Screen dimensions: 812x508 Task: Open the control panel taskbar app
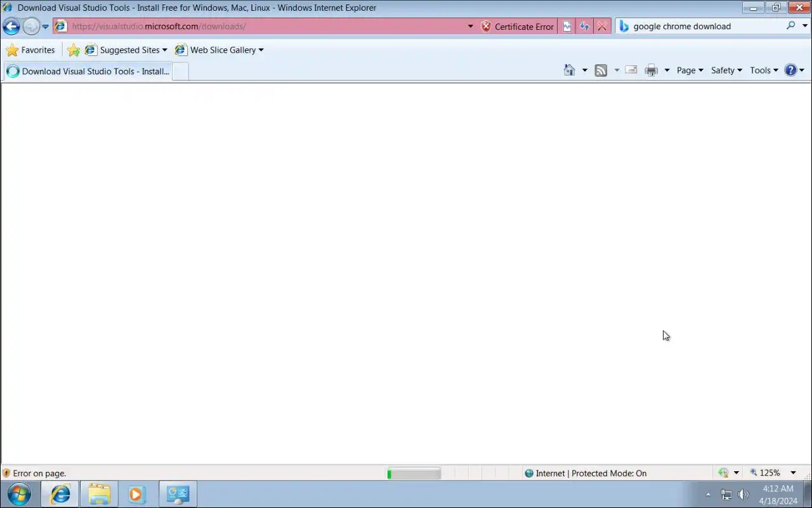177,494
